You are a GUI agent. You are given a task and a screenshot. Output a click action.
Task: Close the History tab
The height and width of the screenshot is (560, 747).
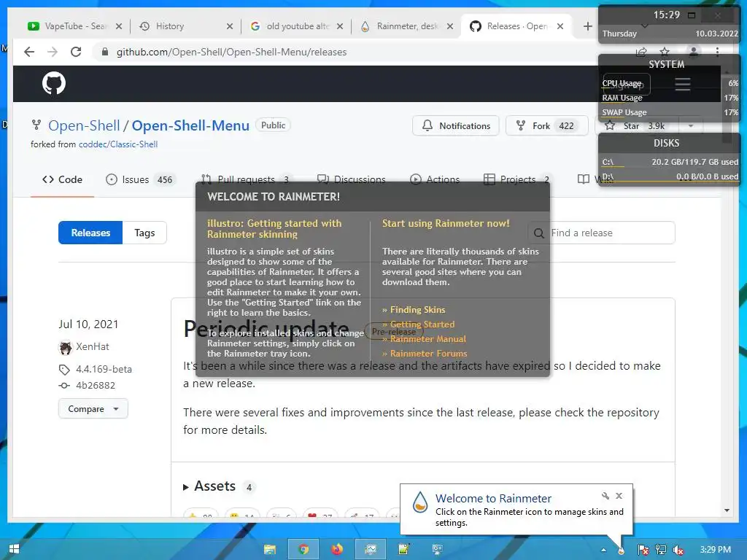(x=230, y=26)
